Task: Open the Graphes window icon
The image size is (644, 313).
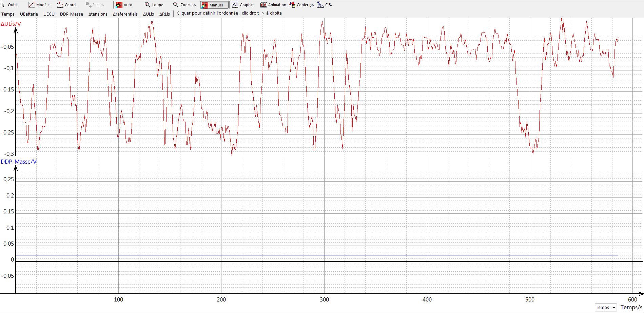Action: (235, 5)
